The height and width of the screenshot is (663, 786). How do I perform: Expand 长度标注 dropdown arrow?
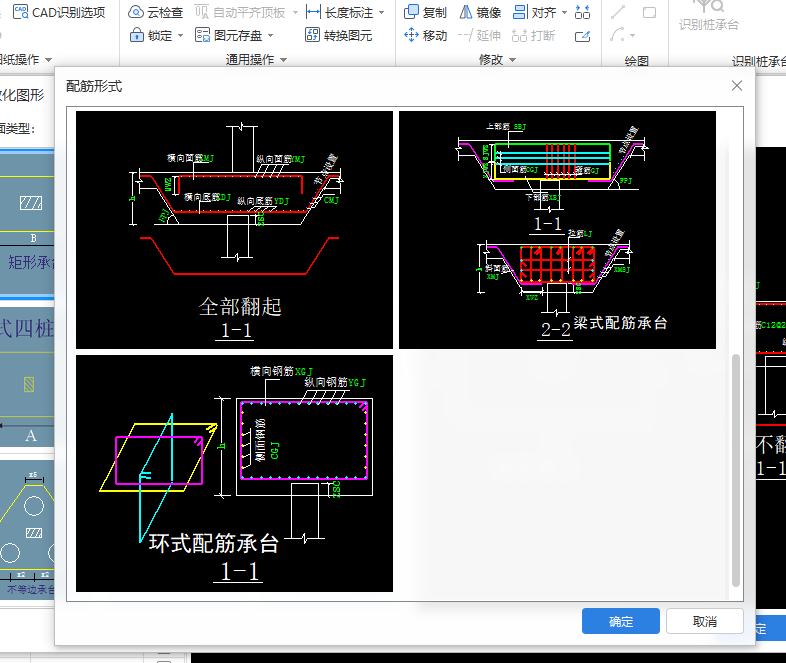381,13
